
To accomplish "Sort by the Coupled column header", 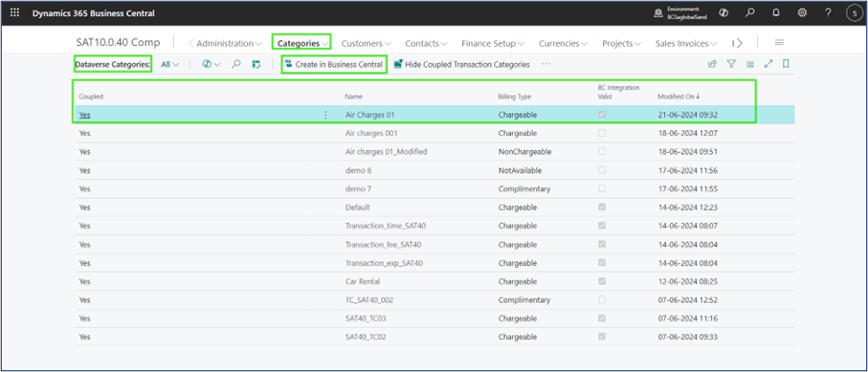I will point(91,97).
